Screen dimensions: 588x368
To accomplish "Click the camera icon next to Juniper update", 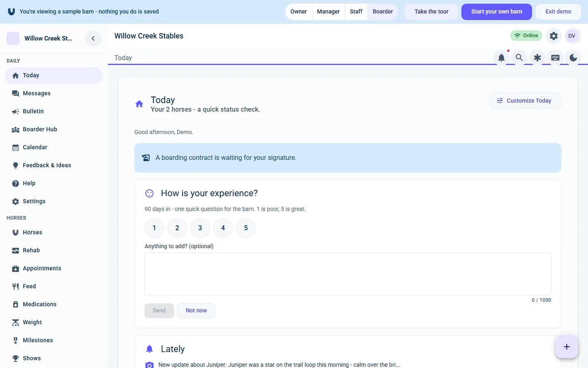I will 149,365.
